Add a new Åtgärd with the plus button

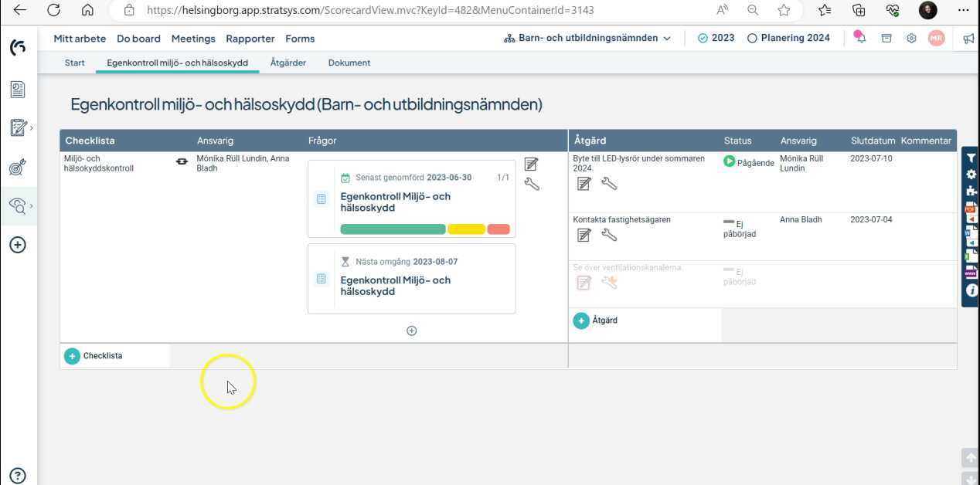click(x=581, y=320)
